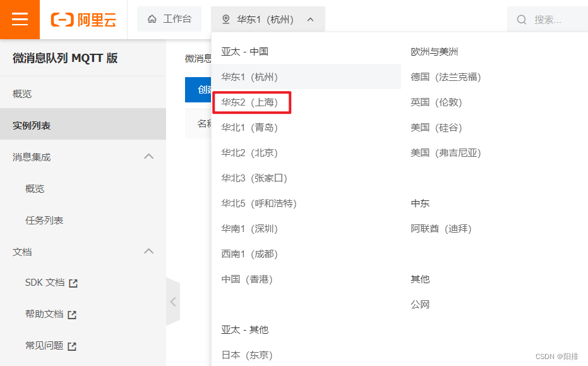This screenshot has width=588, height=366.
Task: Click the orange hamburger menu icon
Action: coord(20,19)
